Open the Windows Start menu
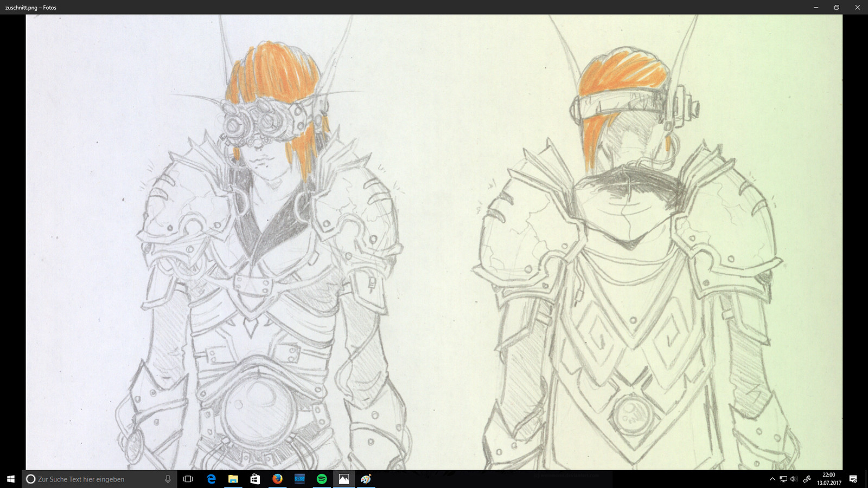The image size is (868, 488). tap(10, 479)
